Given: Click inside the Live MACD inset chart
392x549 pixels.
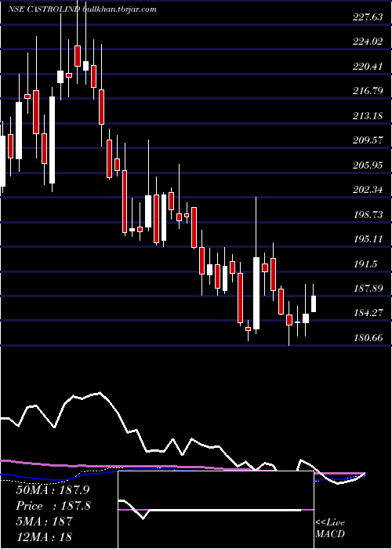Looking at the screenshot, I should (x=216, y=510).
